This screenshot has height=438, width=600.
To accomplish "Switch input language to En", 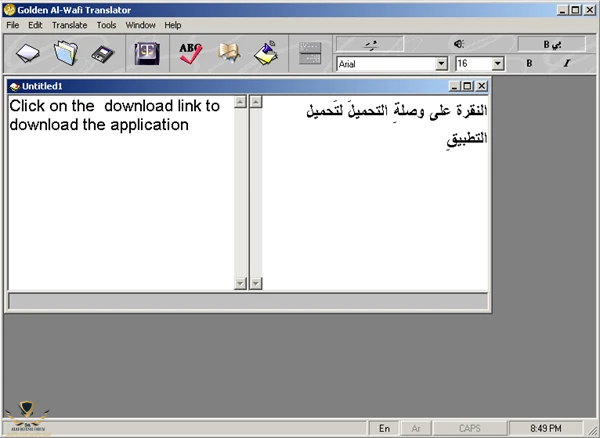I will coord(384,428).
